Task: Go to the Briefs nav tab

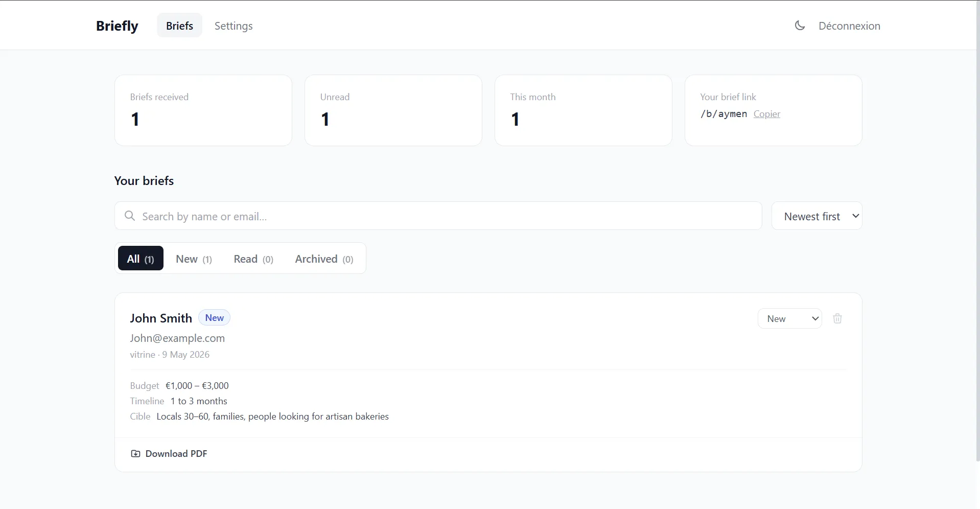Action: click(x=179, y=26)
